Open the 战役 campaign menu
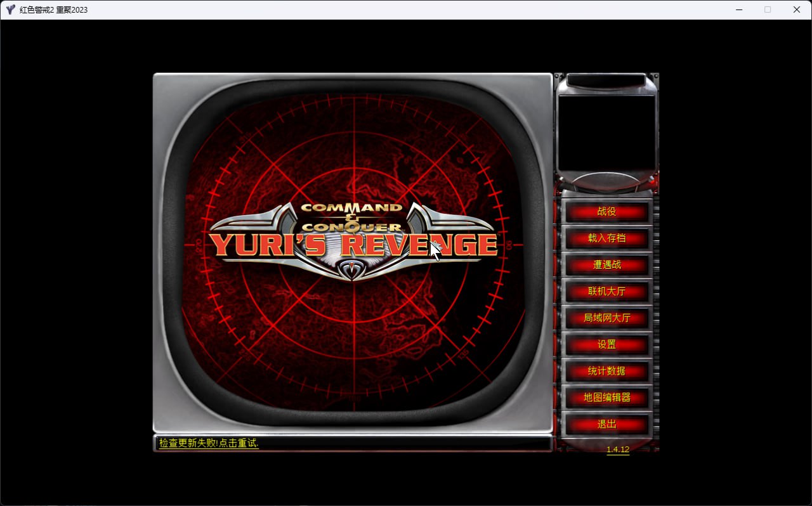812x506 pixels. click(606, 212)
